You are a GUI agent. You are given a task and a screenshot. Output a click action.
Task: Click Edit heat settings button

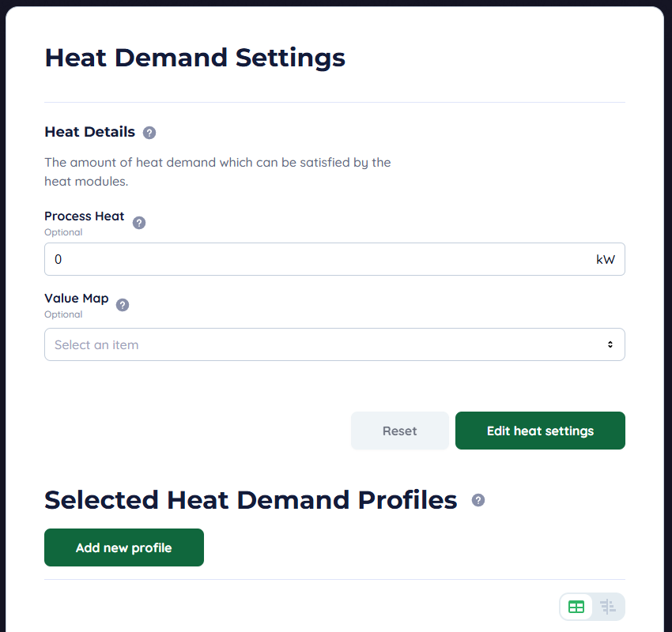[540, 431]
